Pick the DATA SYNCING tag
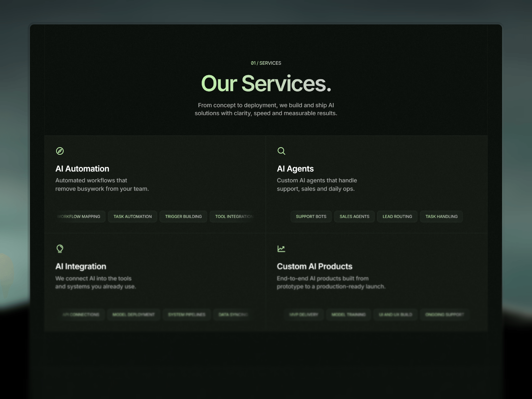The image size is (532, 399). (233, 315)
